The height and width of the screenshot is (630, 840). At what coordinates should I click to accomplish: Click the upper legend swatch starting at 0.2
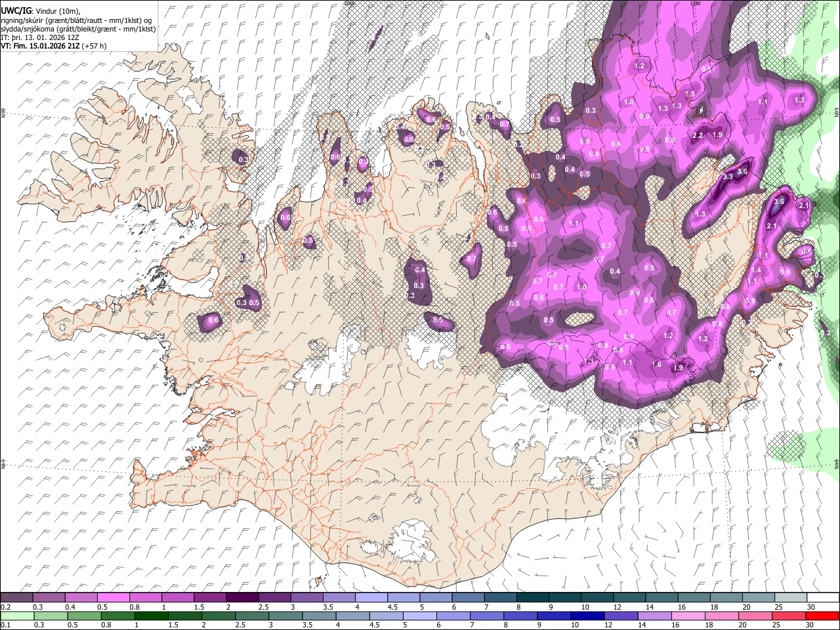coord(16,598)
